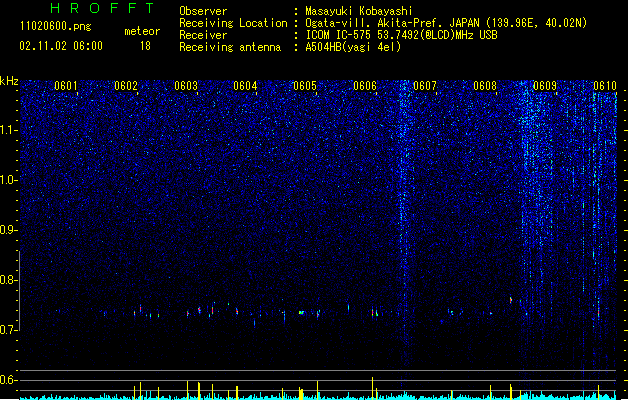629x400 pixels.
Task: Click the 0.9 kHz axis label
Action: 9,230
